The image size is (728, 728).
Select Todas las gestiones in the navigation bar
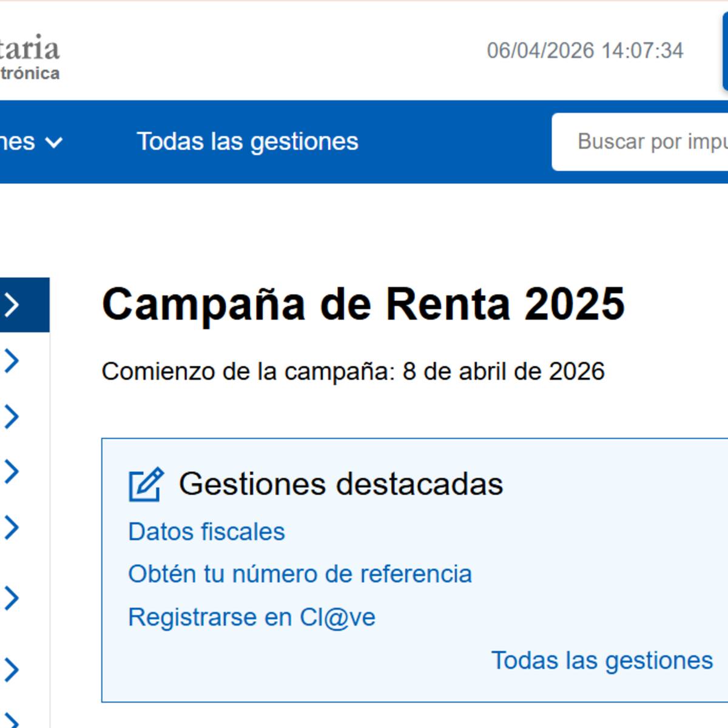(x=248, y=141)
